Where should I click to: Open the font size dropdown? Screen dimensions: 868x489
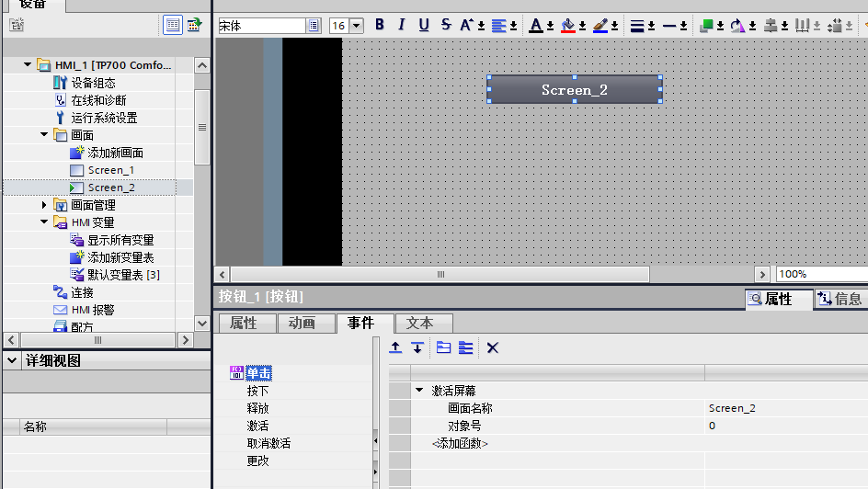pyautogui.click(x=356, y=26)
